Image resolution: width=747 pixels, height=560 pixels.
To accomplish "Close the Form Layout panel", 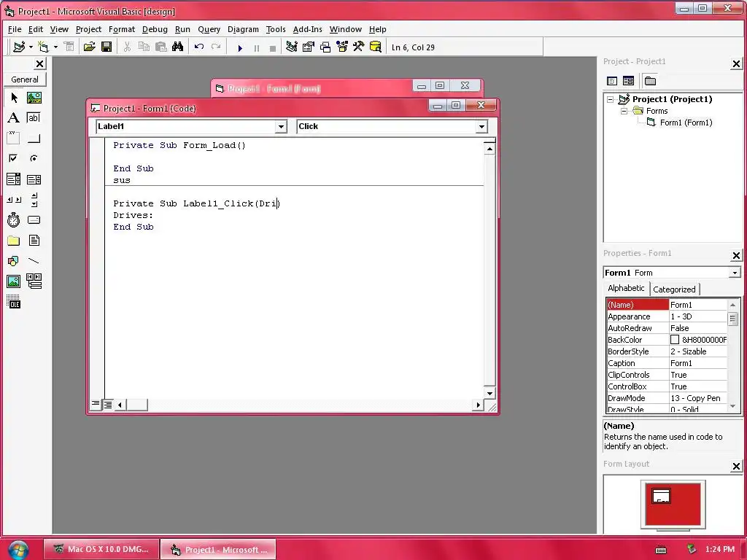I will (x=736, y=467).
